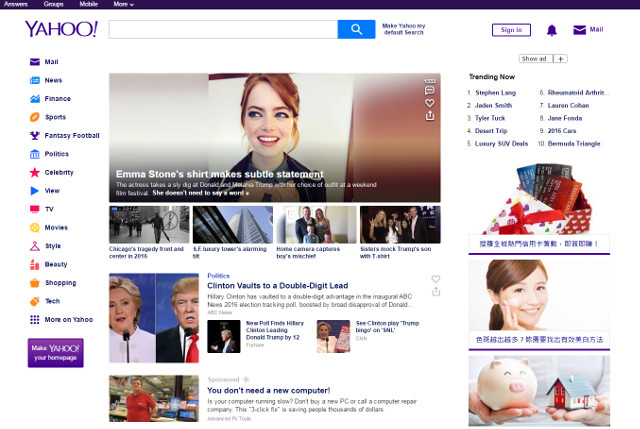The image size is (640, 429).
Task: Click Make Yahoo your homepage button
Action: coord(56,353)
